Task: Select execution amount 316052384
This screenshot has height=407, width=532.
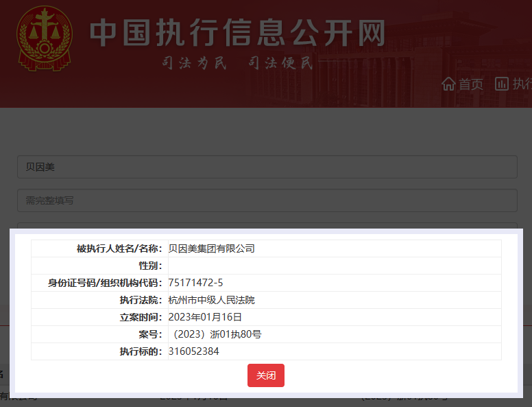Action: point(194,351)
